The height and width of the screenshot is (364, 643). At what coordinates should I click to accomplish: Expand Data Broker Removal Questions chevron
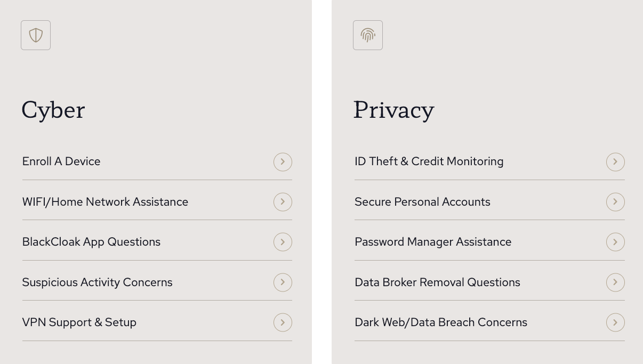tap(615, 282)
